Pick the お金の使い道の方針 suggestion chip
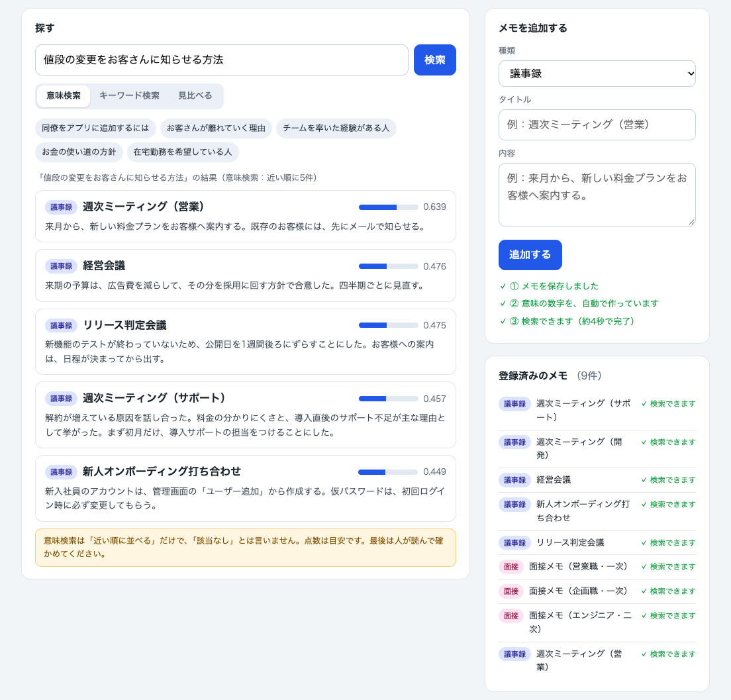This screenshot has height=700, width=731. [79, 152]
